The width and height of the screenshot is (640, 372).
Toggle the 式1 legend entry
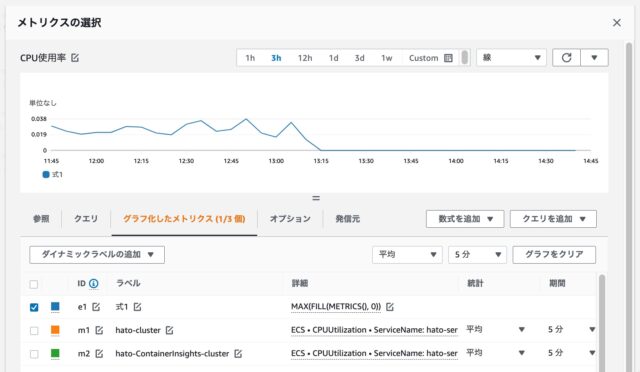click(53, 174)
